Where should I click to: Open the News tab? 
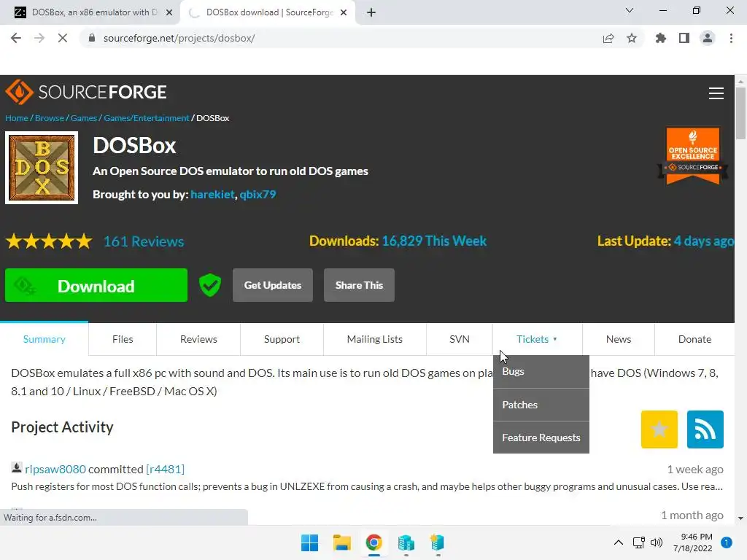(619, 339)
